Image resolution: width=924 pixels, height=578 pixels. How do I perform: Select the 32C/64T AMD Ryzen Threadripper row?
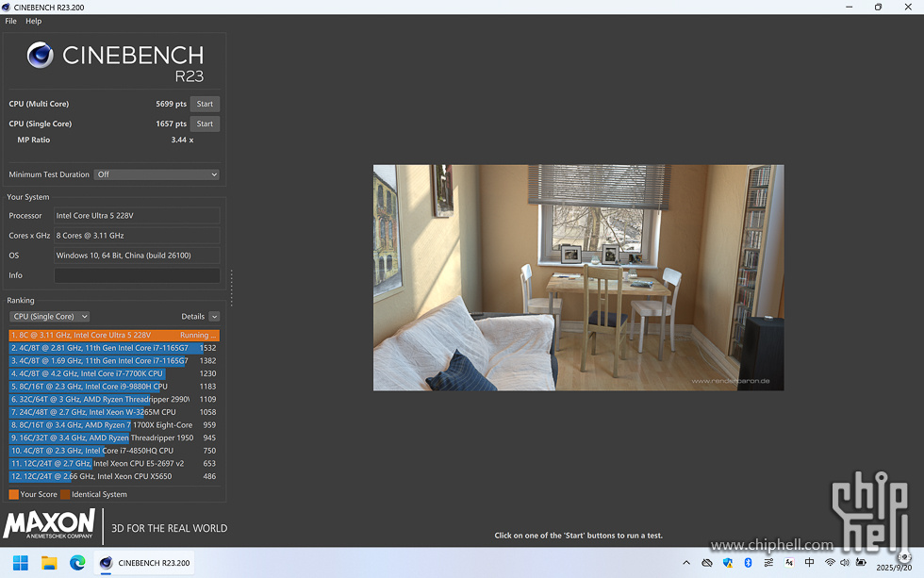(x=114, y=400)
